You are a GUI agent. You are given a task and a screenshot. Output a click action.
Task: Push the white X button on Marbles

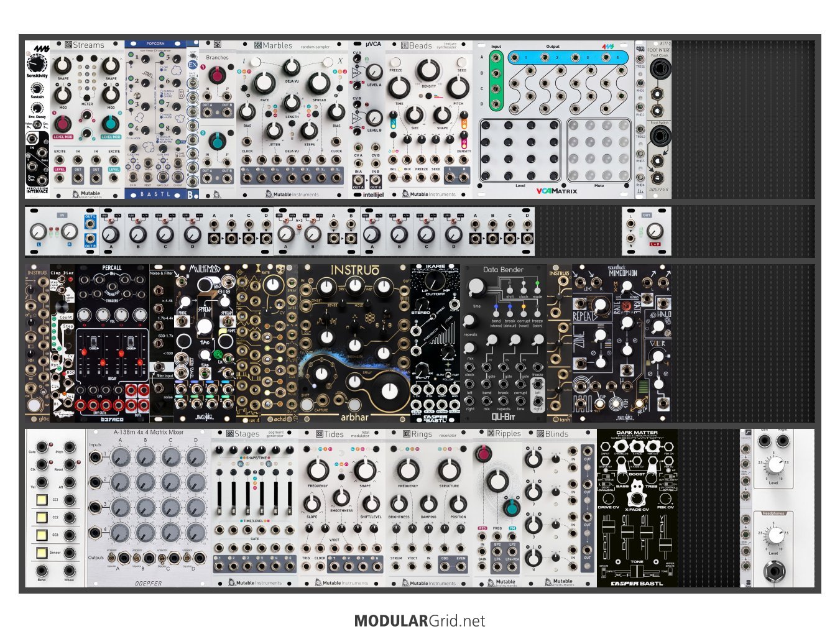(327, 62)
